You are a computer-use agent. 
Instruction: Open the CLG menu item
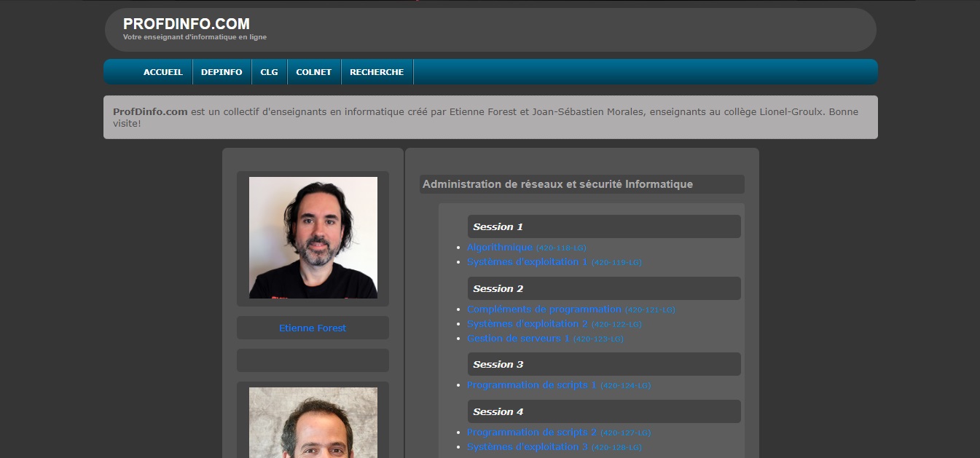pos(270,72)
